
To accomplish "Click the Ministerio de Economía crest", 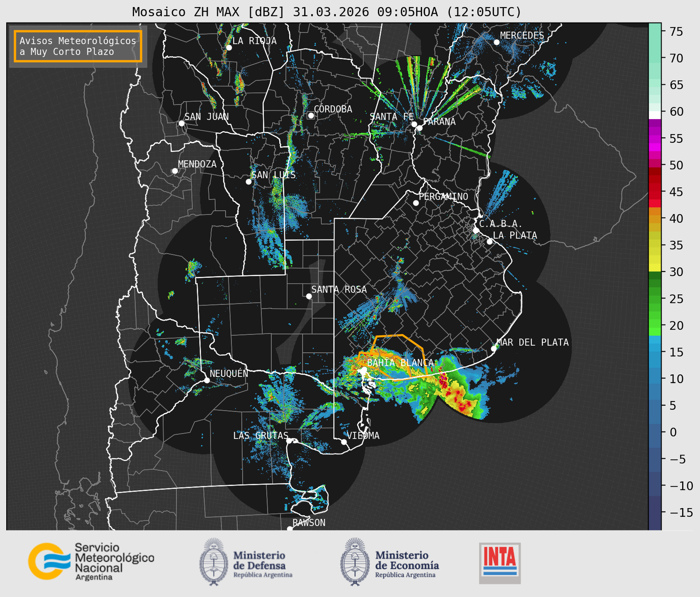I will 355,562.
